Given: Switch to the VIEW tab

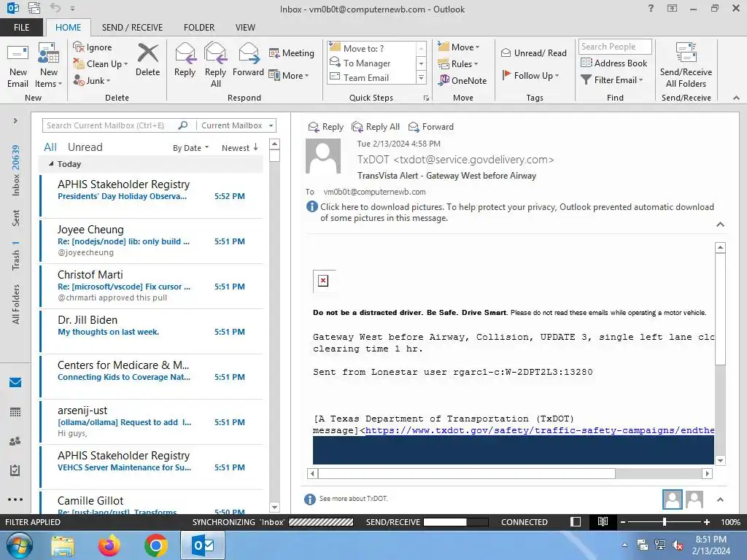Looking at the screenshot, I should pyautogui.click(x=245, y=27).
